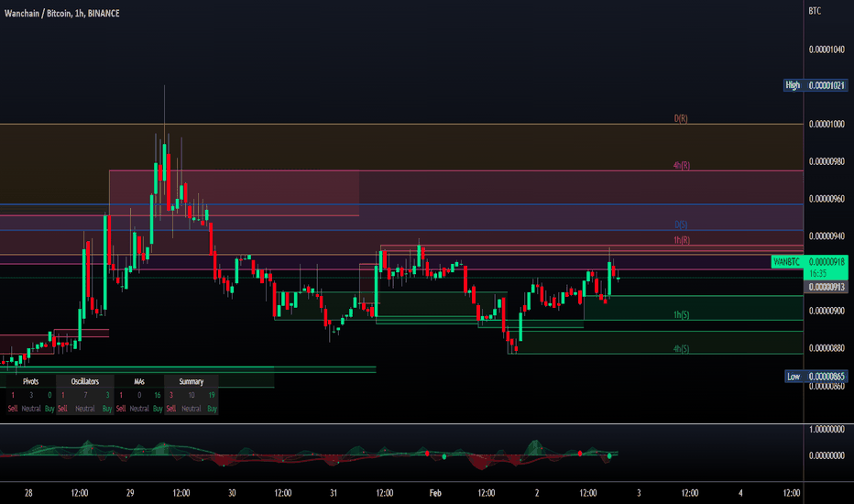Click the 28 date label on time axis

click(28, 493)
